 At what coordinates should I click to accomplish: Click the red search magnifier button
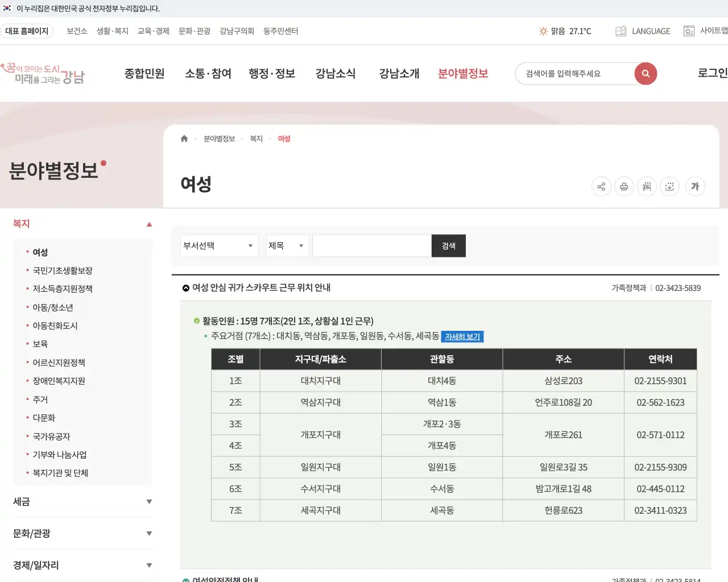(x=646, y=73)
